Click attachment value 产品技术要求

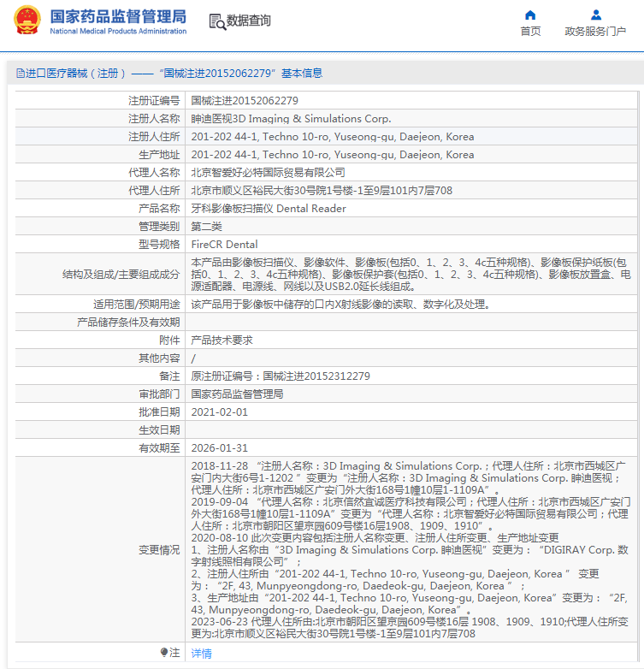pyautogui.click(x=222, y=340)
